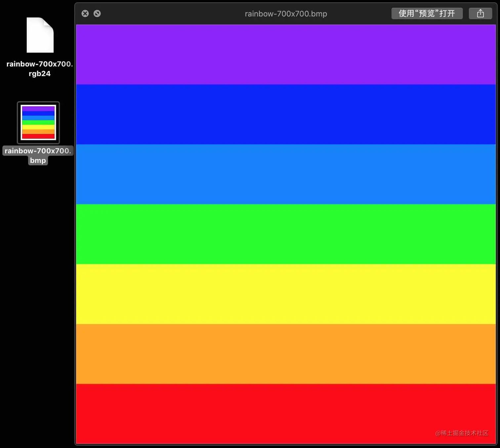Viewport: 500px width, 448px height.
Task: Click the window title rainbow-700x700.bmp
Action: coord(286,14)
